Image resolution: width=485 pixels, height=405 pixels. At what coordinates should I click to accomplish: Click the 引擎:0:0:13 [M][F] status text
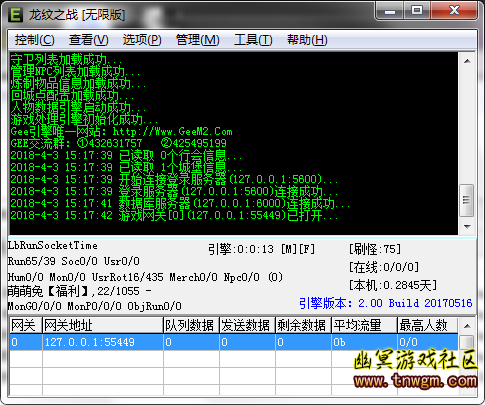click(x=261, y=249)
